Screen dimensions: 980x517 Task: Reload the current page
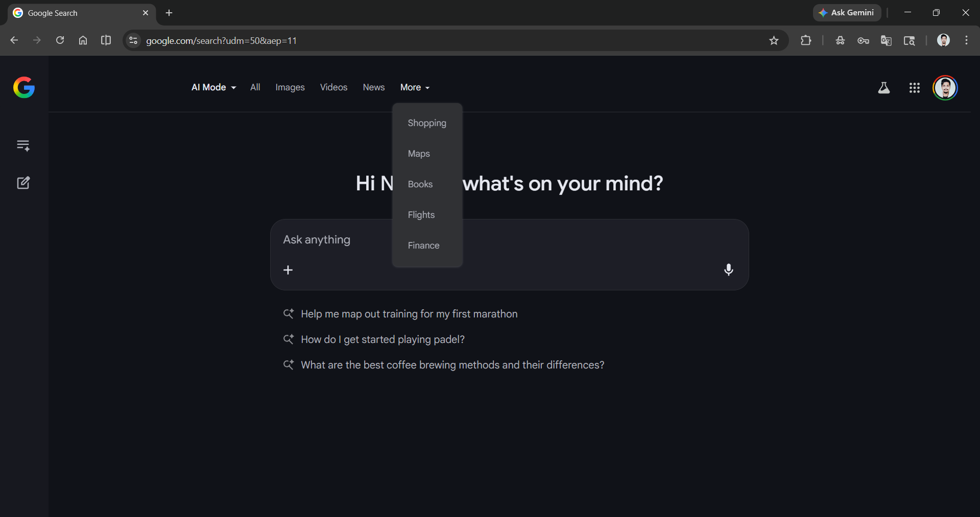(x=60, y=40)
